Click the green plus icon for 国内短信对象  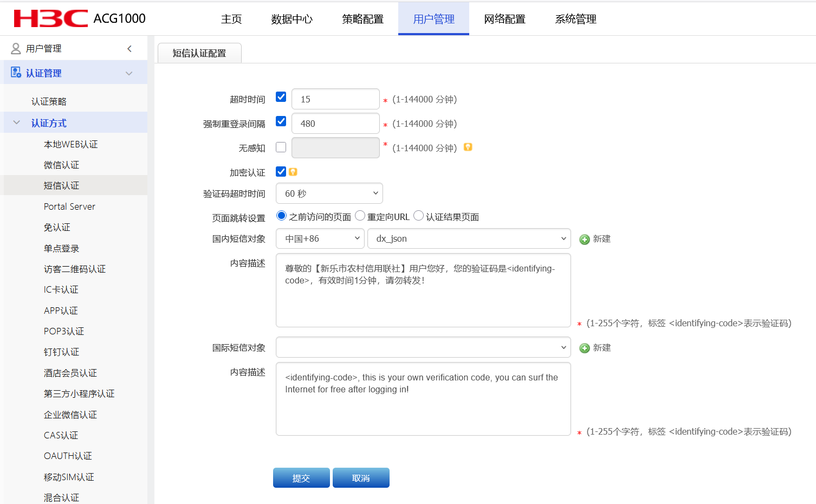[585, 240]
